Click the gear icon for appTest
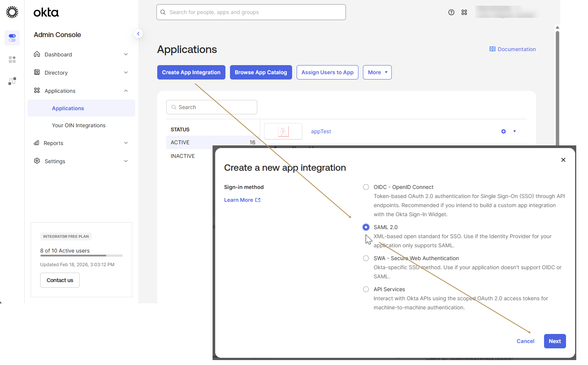This screenshot has width=588, height=365. (x=504, y=131)
